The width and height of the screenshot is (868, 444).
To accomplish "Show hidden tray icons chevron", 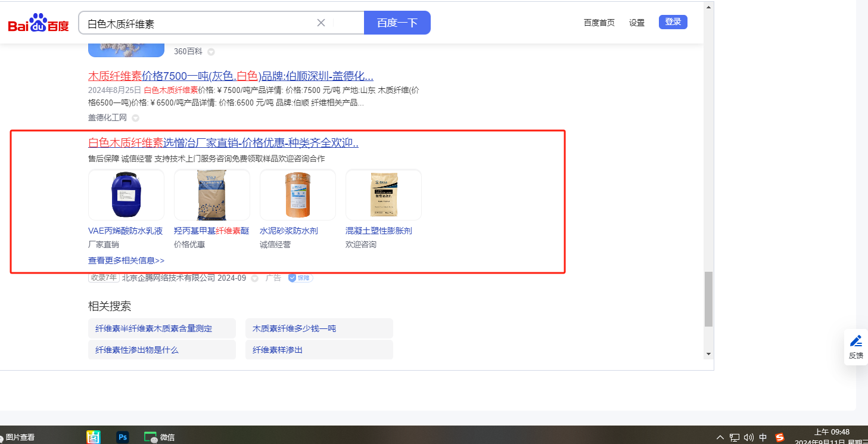I will 720,437.
